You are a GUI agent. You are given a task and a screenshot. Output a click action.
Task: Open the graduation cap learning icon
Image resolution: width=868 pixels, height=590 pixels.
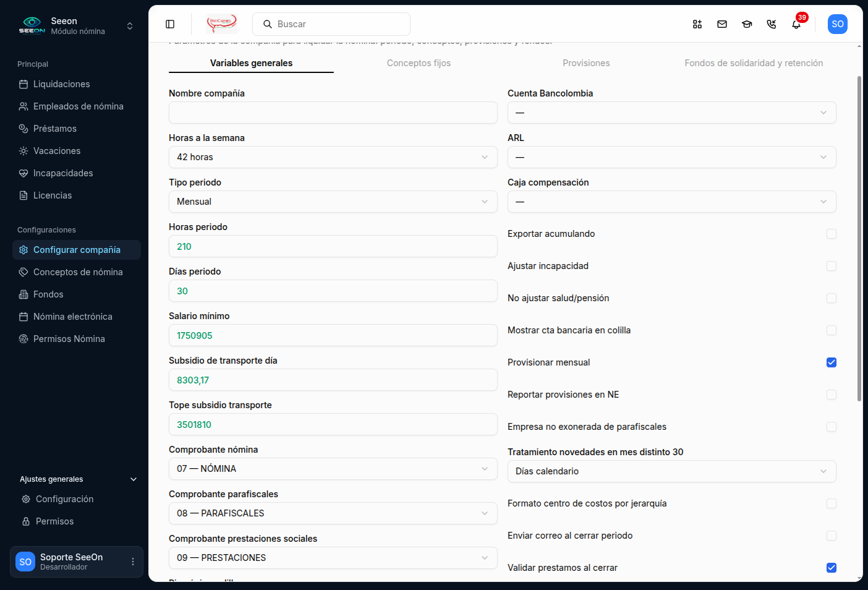[x=747, y=24]
